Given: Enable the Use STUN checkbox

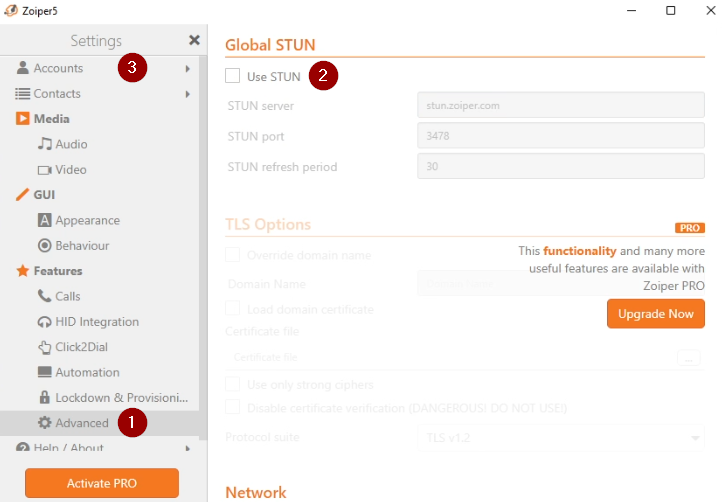Looking at the screenshot, I should 233,76.
